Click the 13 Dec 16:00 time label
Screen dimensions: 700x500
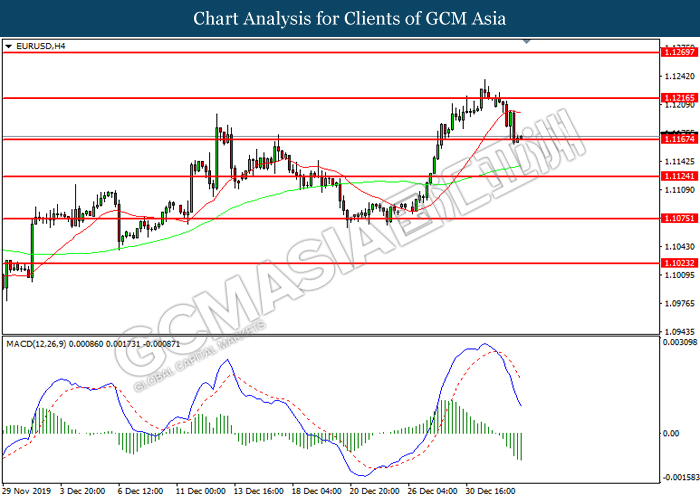[258, 491]
